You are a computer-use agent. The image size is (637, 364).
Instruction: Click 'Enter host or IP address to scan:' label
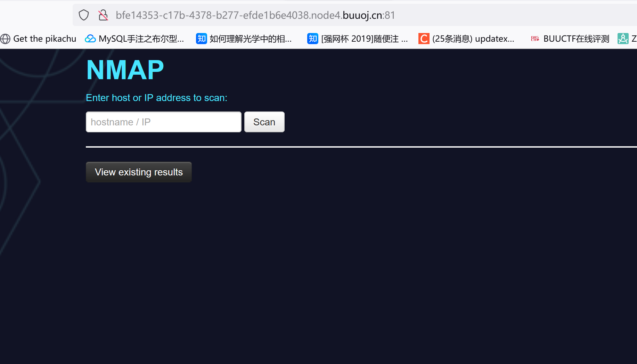[156, 98]
